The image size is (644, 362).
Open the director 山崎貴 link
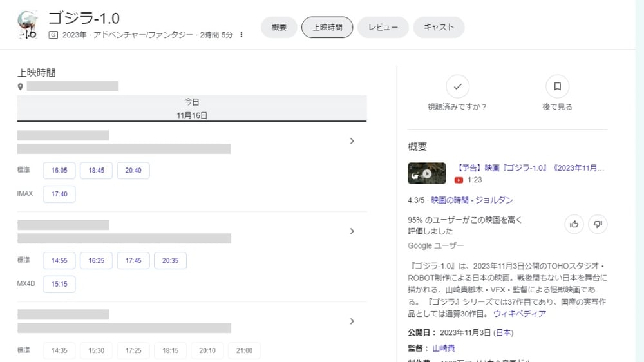444,348
